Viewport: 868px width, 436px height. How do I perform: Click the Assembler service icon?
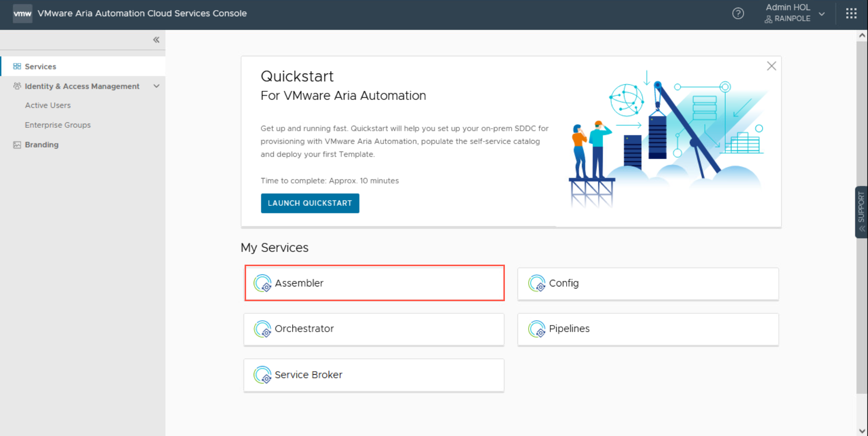click(x=262, y=283)
